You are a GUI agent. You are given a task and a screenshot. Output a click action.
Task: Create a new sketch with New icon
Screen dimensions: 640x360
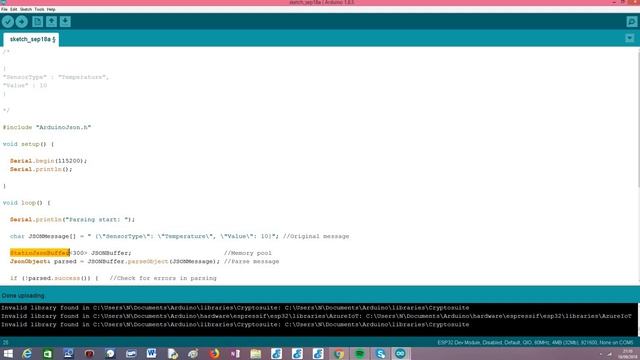tap(38, 22)
